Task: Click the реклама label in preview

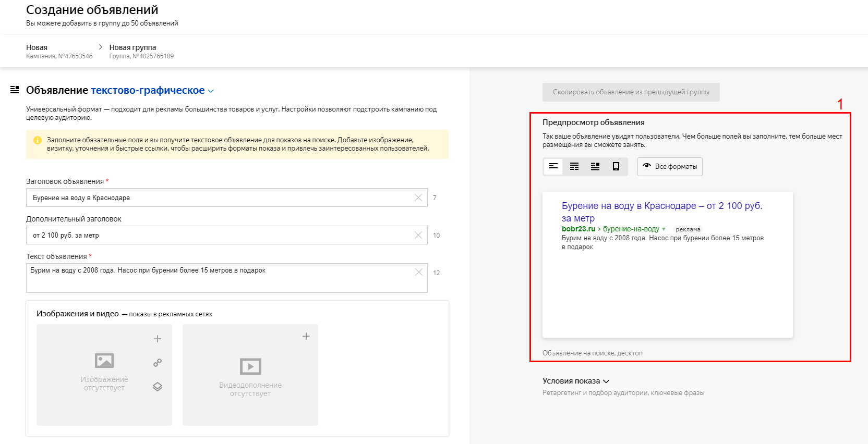Action: coord(688,229)
